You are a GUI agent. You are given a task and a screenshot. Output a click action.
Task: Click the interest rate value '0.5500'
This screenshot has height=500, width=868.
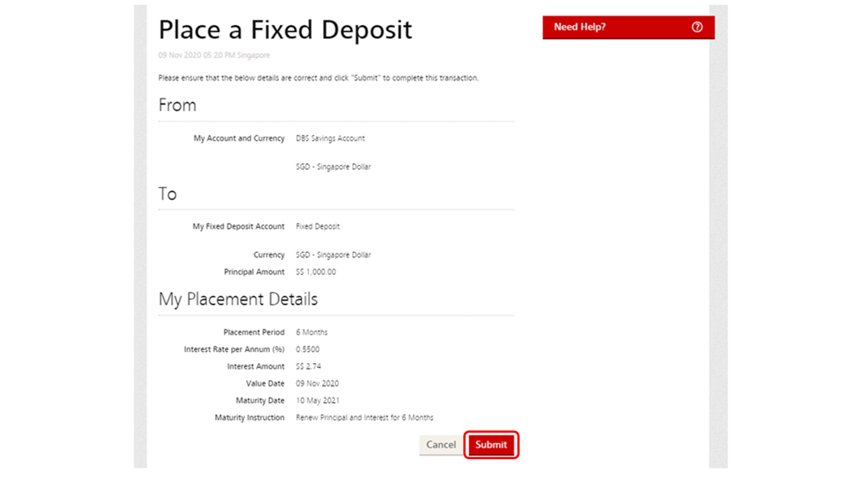pos(308,349)
